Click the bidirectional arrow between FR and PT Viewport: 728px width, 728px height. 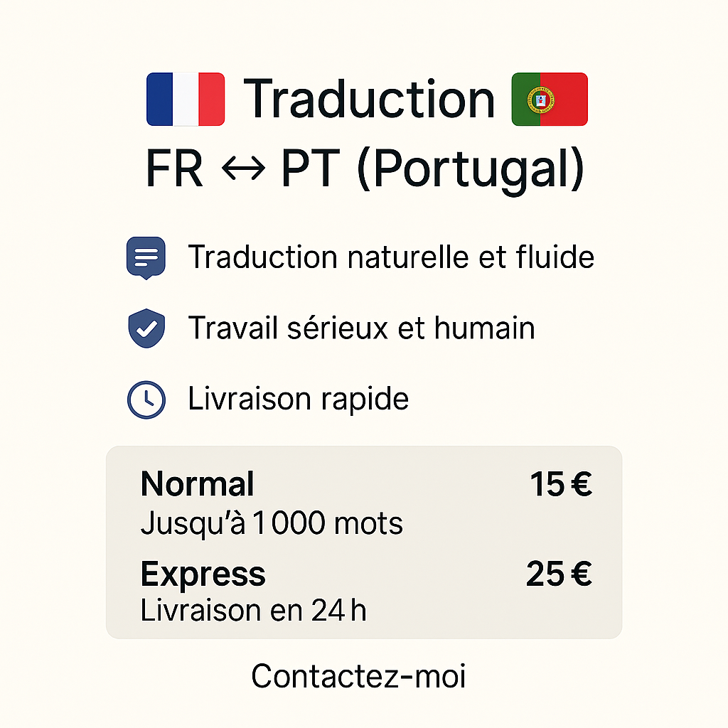[x=243, y=168]
